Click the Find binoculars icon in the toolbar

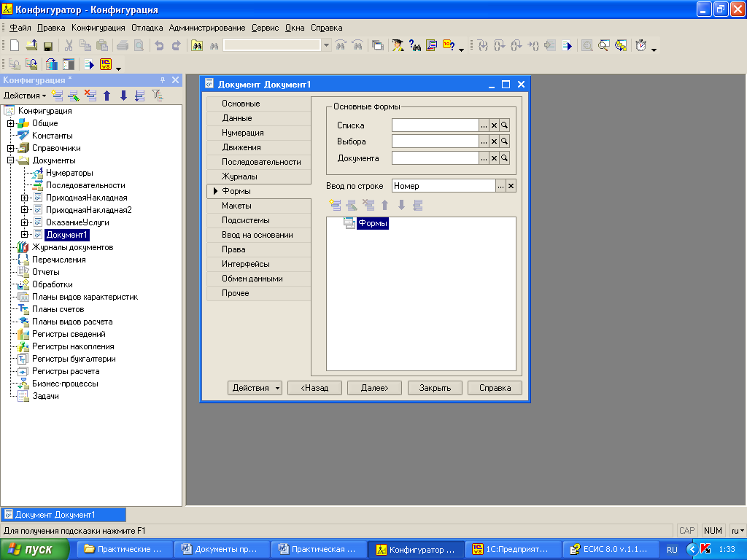pos(197,45)
